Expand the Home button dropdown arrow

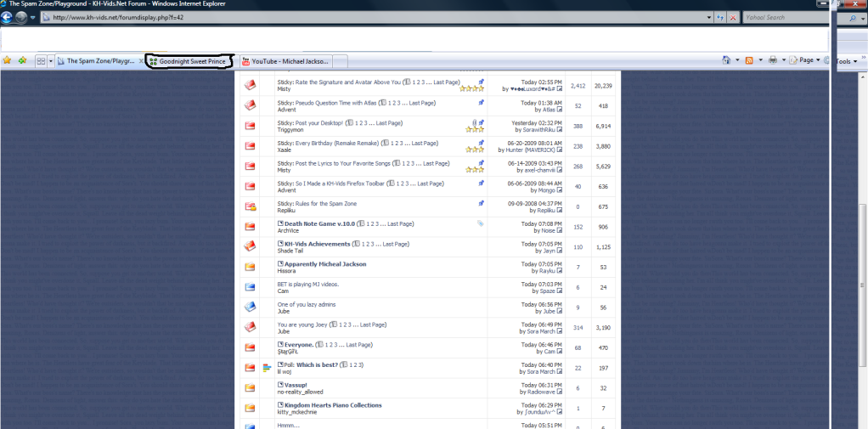737,59
